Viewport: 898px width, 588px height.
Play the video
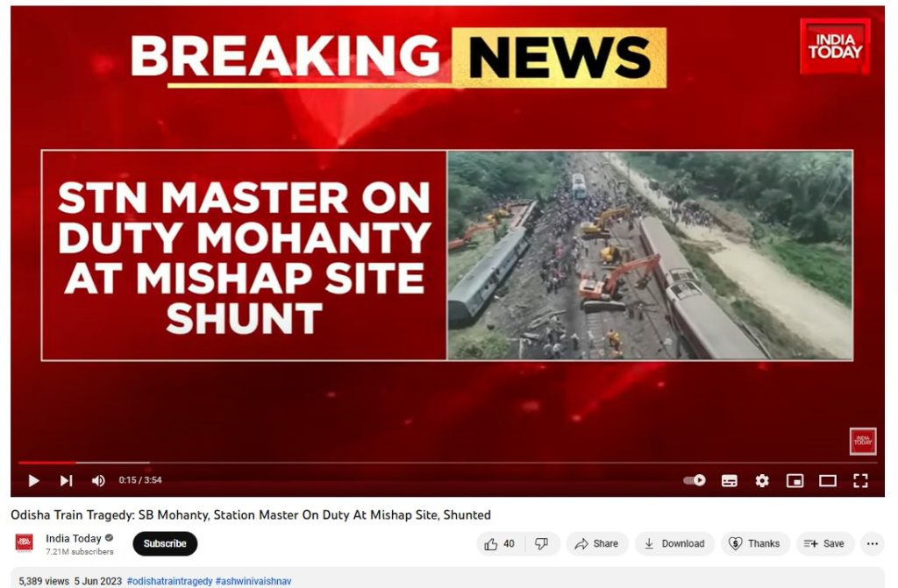[34, 480]
